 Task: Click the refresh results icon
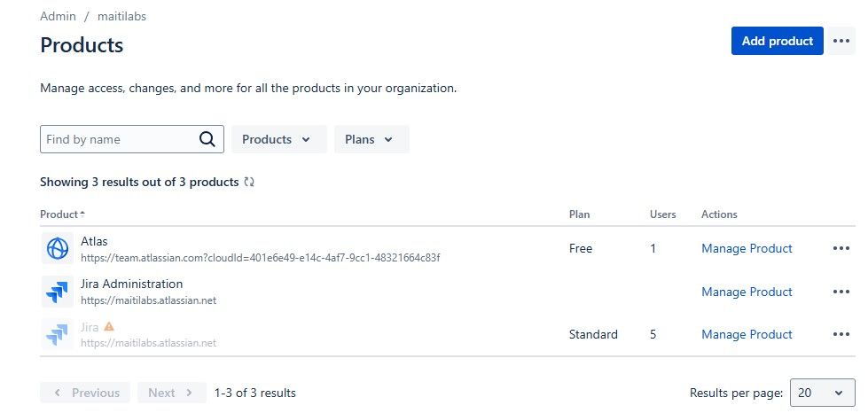pos(249,182)
